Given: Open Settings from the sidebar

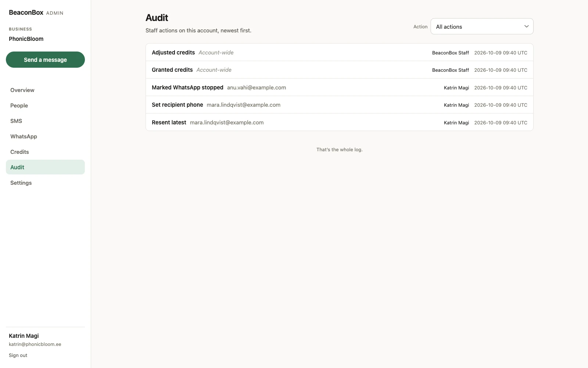Looking at the screenshot, I should [45, 183].
